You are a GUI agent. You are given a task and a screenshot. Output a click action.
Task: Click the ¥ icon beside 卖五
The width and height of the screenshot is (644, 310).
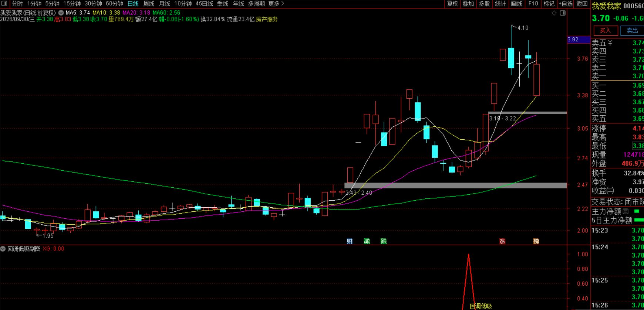[x=610, y=43]
